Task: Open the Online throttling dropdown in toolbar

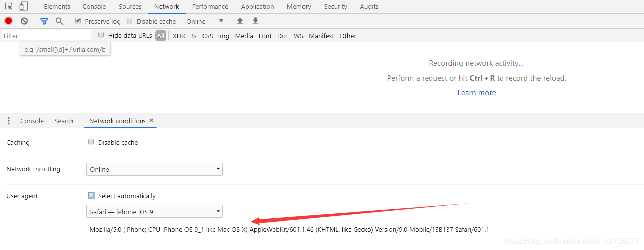Action: pyautogui.click(x=205, y=21)
